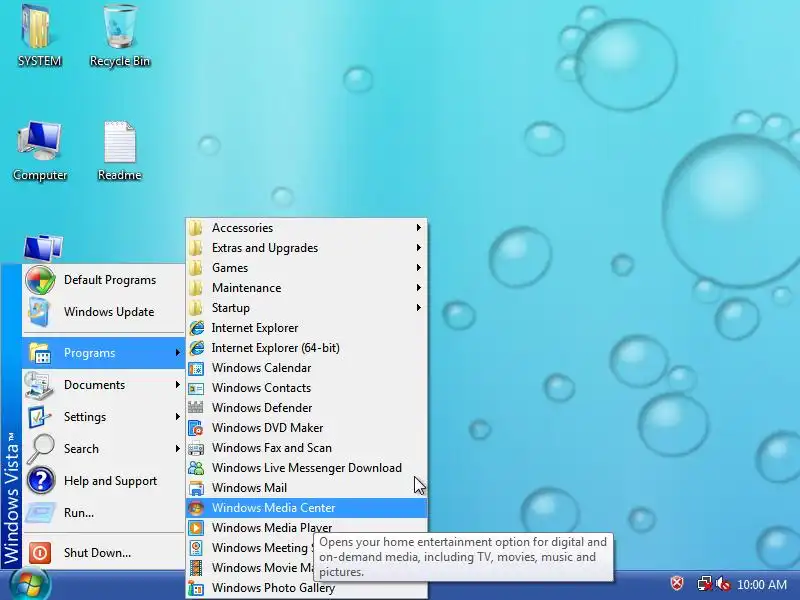Viewport: 800px width, 600px height.
Task: Select Windows Media Center menu item
Action: 307,508
